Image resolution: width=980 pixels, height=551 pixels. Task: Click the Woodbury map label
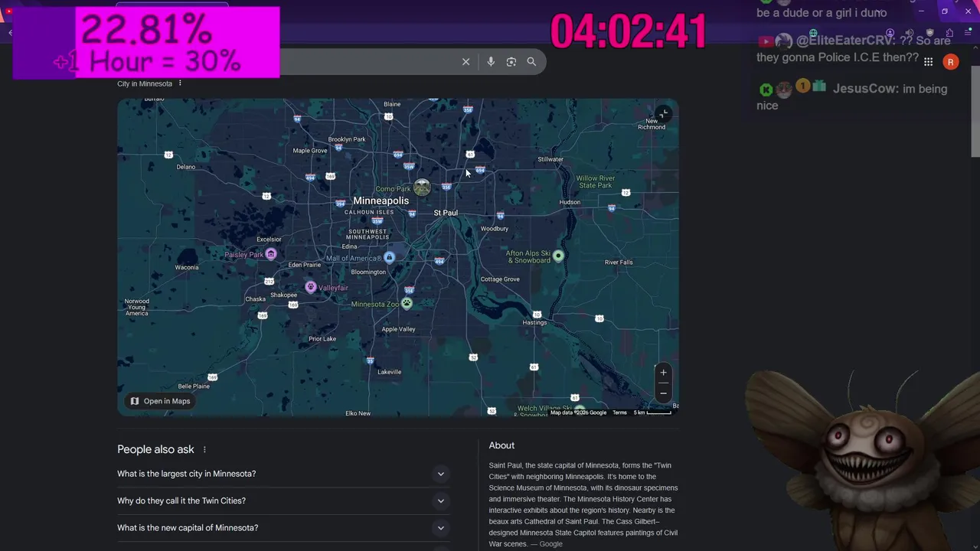[x=494, y=228]
